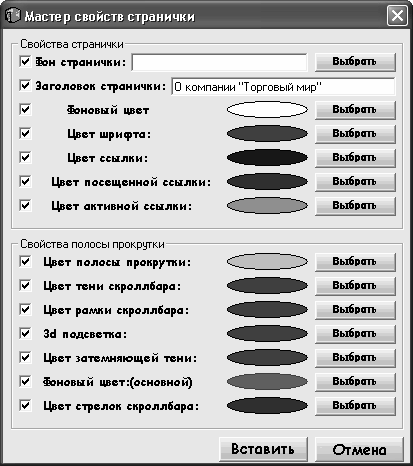Close the Мастер свойств странички dialog
This screenshot has width=413, height=466.
397,15
